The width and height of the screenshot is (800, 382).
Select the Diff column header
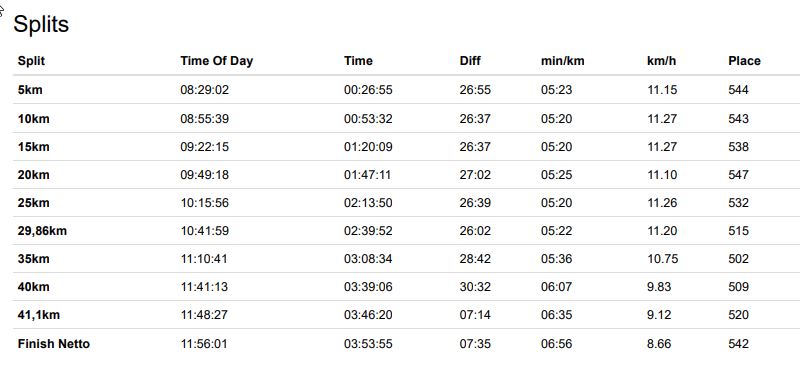pyautogui.click(x=470, y=61)
